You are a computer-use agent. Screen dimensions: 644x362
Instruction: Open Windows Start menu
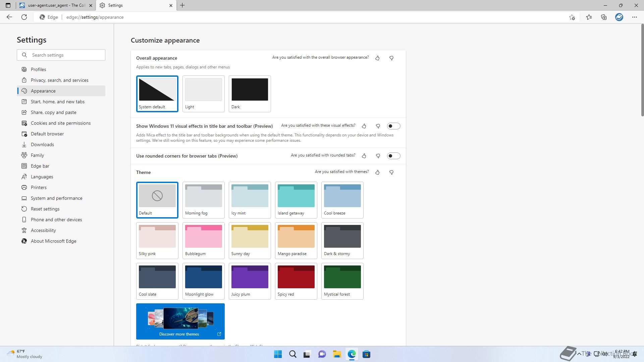pos(278,354)
